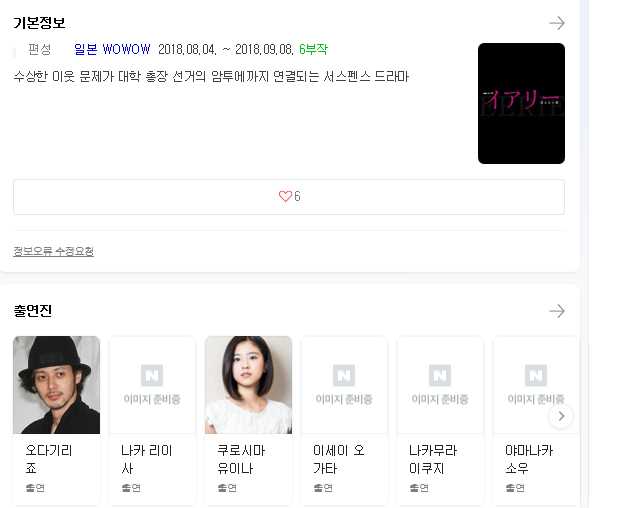618x508 pixels.
Task: Click the 6부작 episodes link
Action: [x=313, y=49]
